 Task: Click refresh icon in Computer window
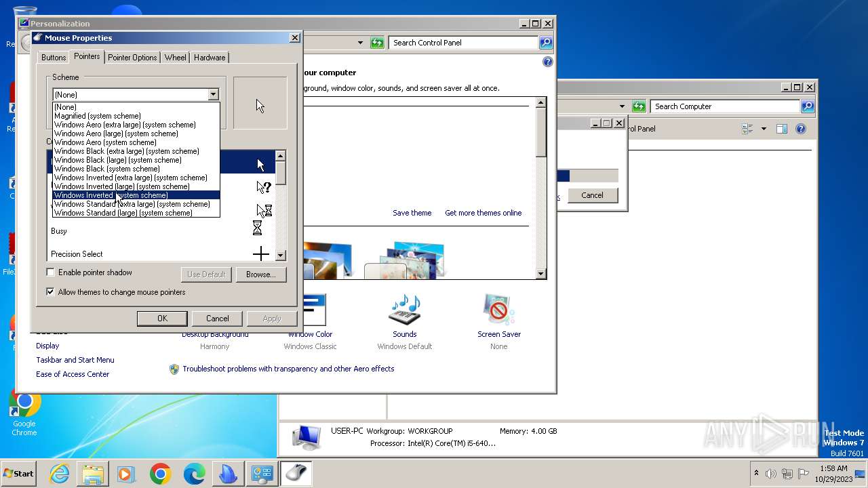639,106
